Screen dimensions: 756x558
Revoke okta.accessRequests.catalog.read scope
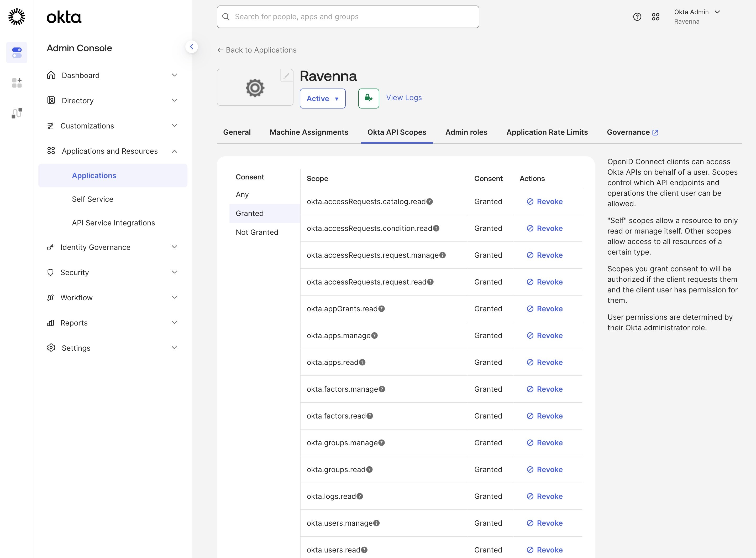pos(545,202)
